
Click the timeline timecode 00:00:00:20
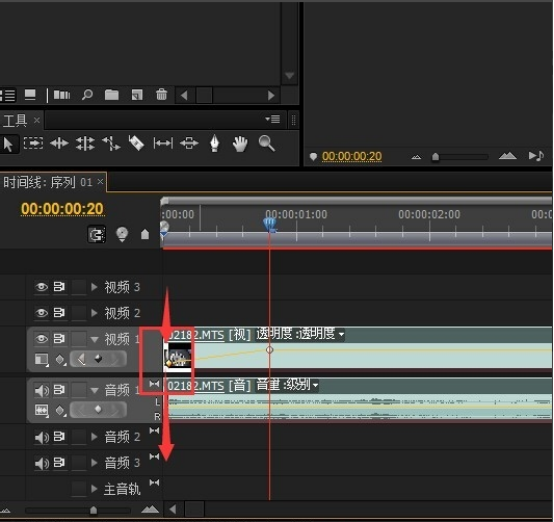pos(62,209)
